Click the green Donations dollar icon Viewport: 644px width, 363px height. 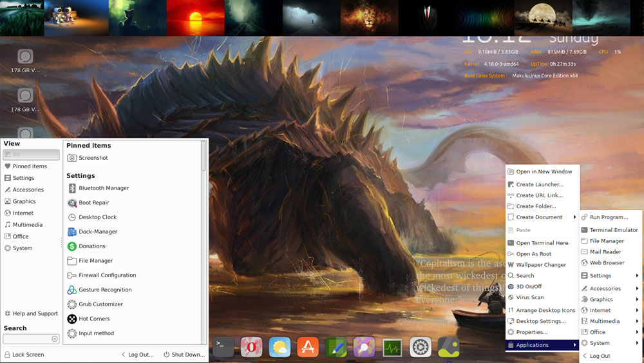coord(72,246)
